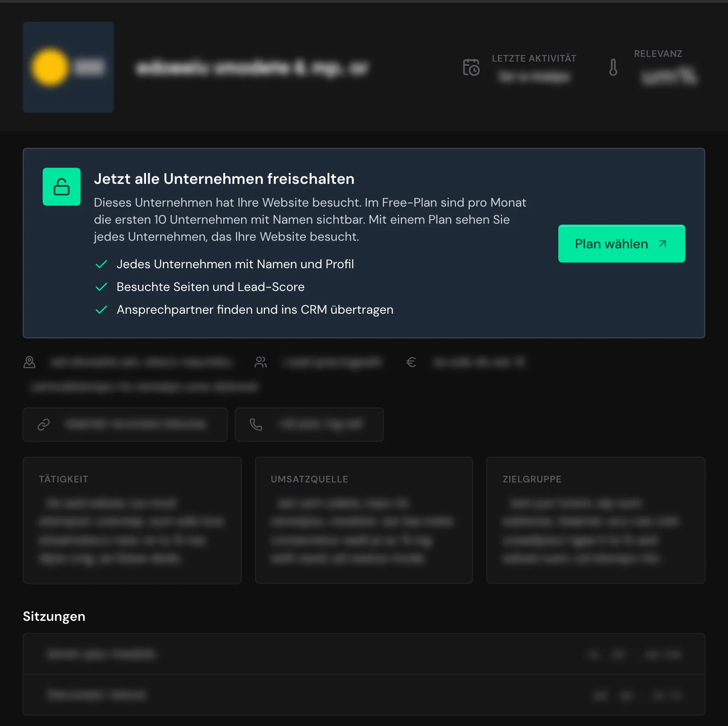Viewport: 728px width, 726px height.
Task: Click the paragraph starting 'Dieses Unternehmen hat Ihre Website'
Action: point(310,220)
